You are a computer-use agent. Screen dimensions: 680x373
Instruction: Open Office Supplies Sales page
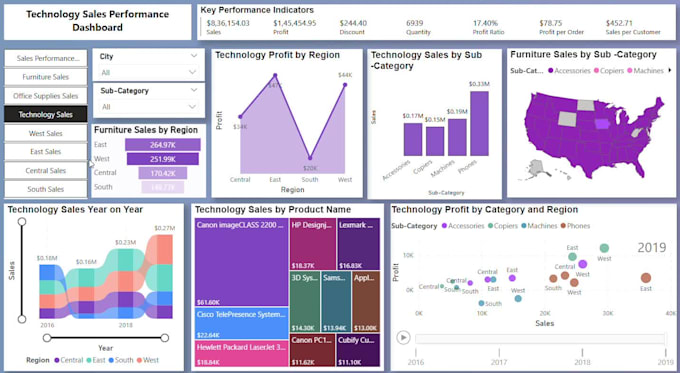coord(46,96)
